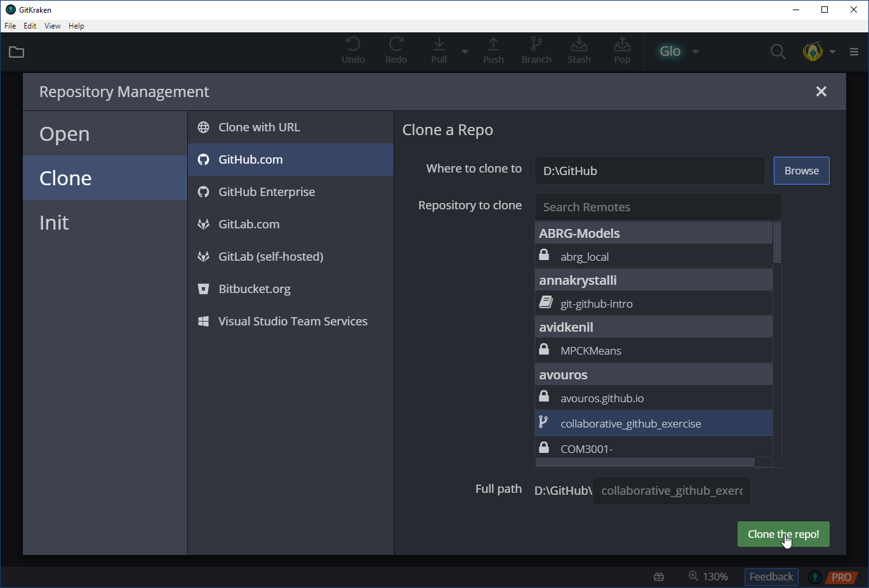This screenshot has width=869, height=588.
Task: Click the Stash toolbar icon
Action: [x=579, y=51]
